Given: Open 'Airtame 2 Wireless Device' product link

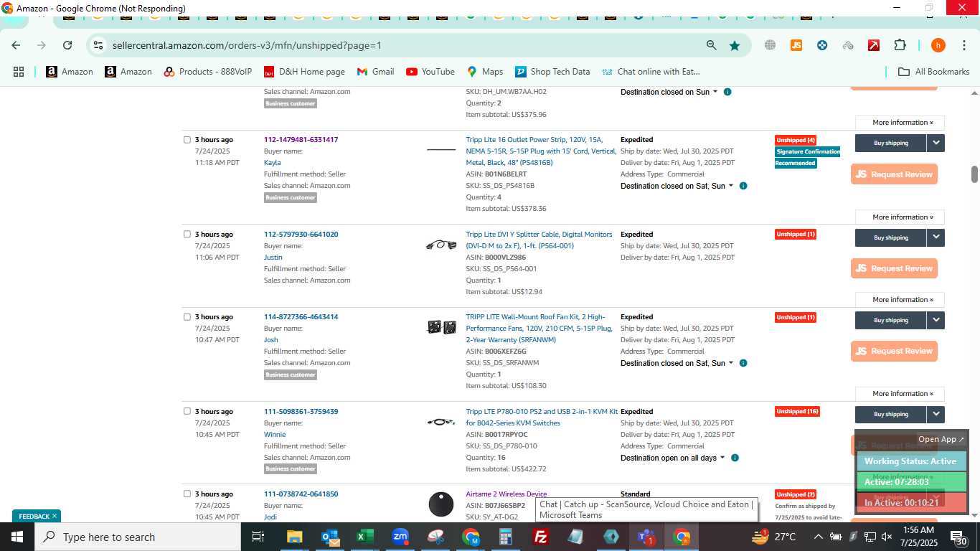Looking at the screenshot, I should (506, 494).
